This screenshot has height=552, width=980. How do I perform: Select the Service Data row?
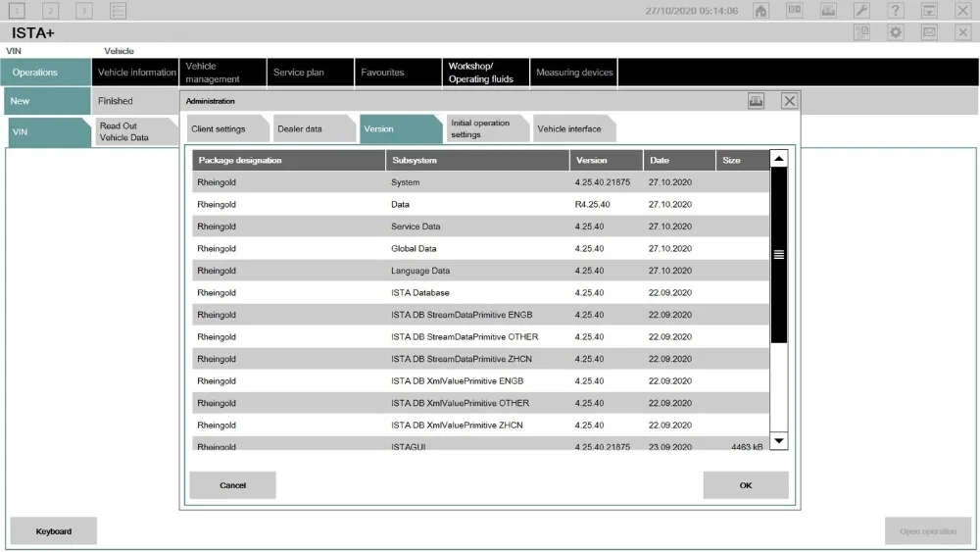click(480, 226)
